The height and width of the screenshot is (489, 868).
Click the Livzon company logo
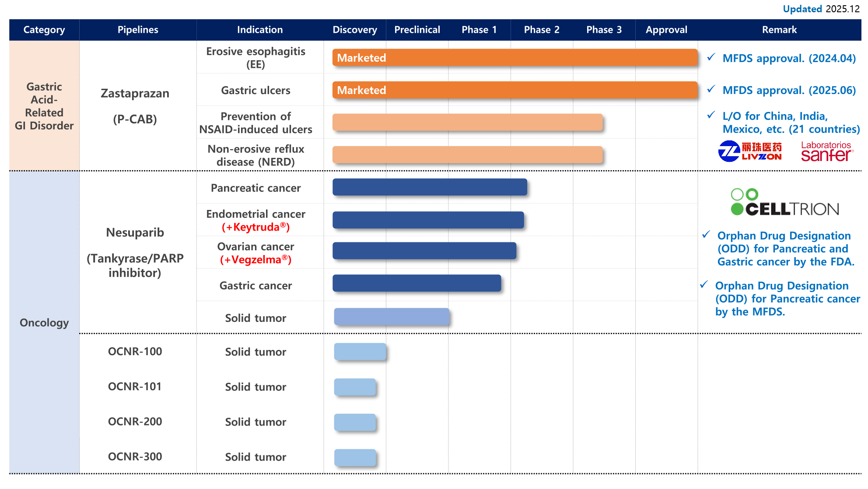coord(749,151)
